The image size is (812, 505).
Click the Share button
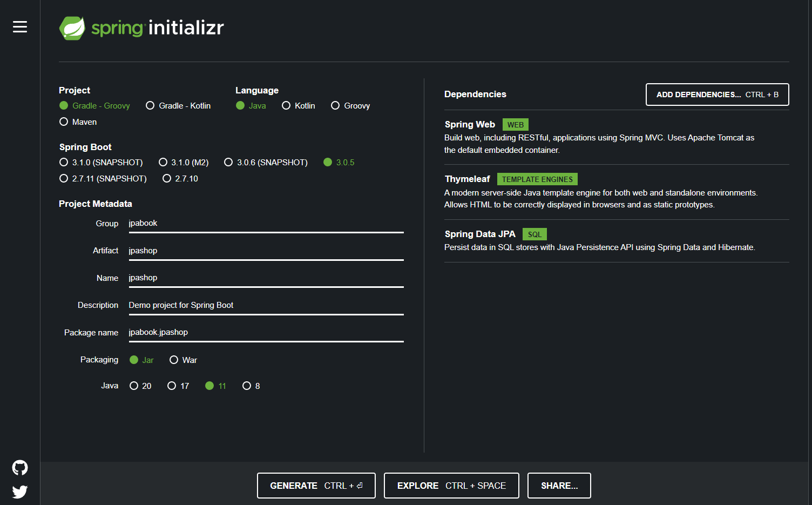point(559,486)
